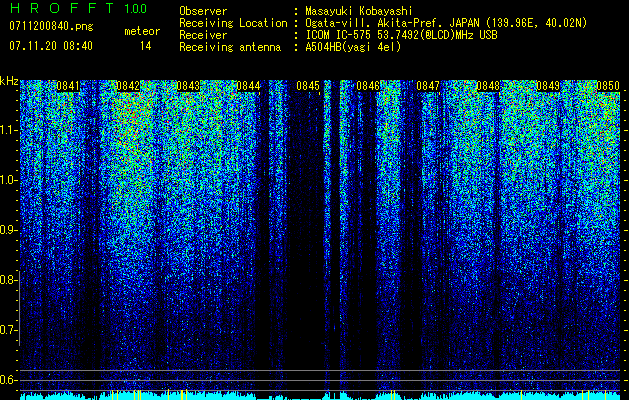Click the file name 0711200840.png
This screenshot has height=400, width=629.
51,27
